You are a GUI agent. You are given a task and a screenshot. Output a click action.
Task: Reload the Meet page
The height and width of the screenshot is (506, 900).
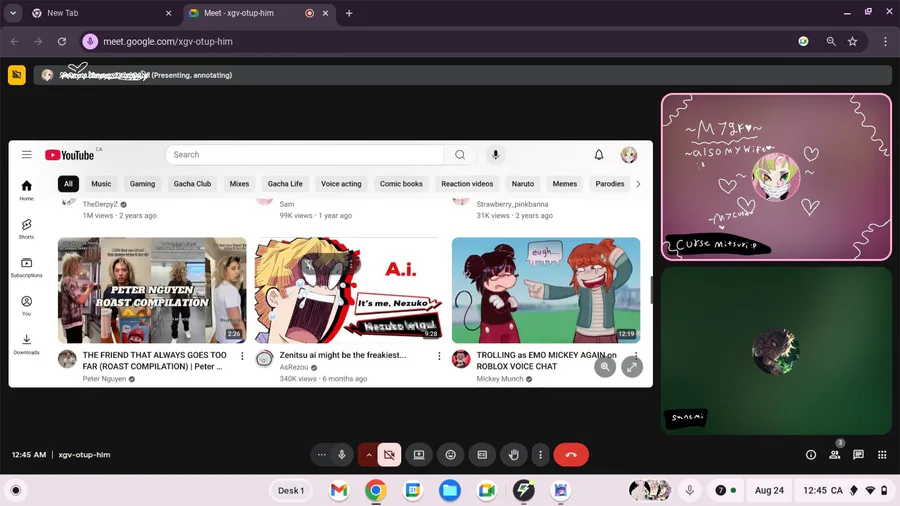62,41
